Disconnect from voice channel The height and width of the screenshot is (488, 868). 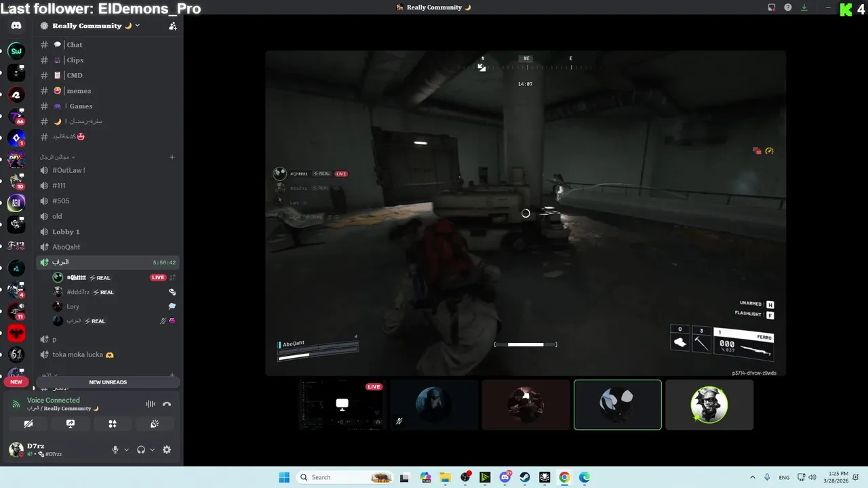[x=167, y=404]
